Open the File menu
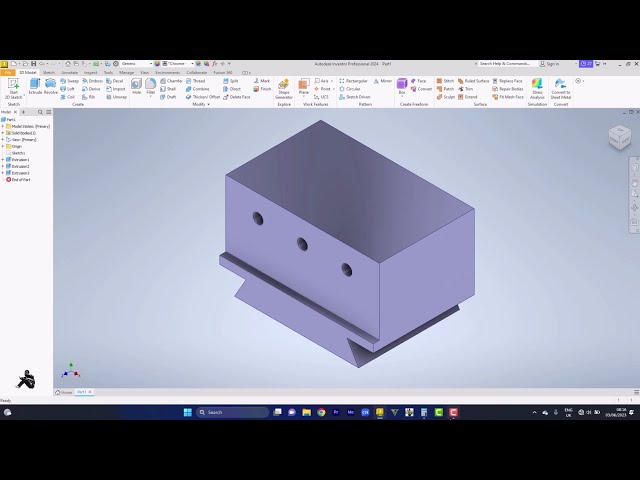This screenshot has height=480, width=640. point(7,73)
